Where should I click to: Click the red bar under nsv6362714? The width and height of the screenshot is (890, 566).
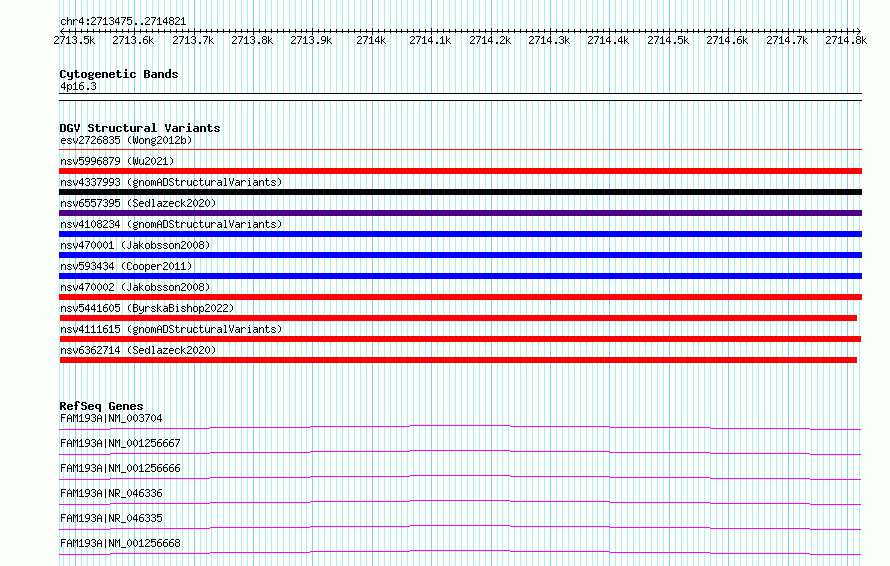(x=458, y=360)
